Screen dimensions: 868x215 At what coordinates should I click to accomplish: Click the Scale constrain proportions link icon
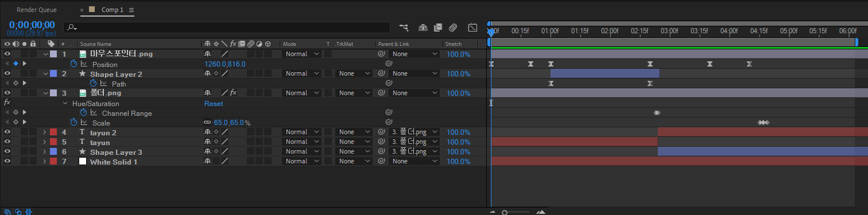pos(208,123)
